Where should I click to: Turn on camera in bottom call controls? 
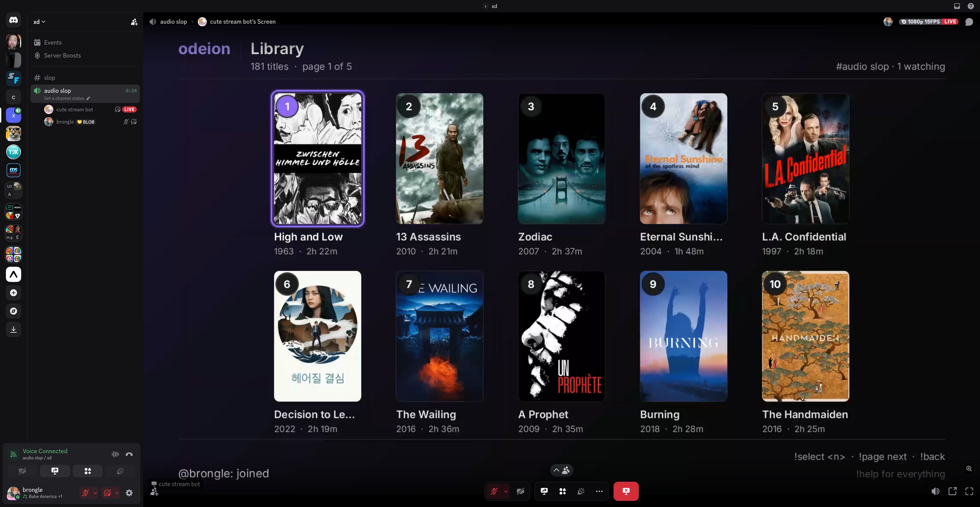coord(520,491)
